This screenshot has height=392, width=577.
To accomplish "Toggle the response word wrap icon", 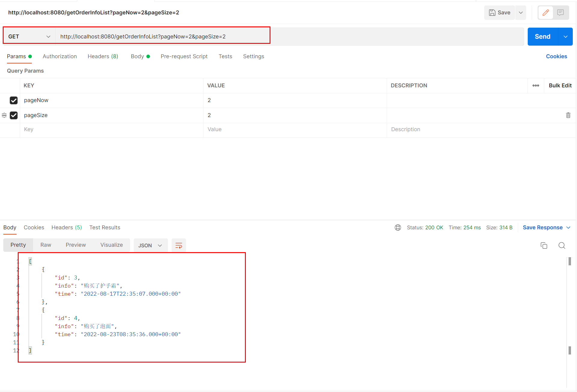I will (x=179, y=246).
